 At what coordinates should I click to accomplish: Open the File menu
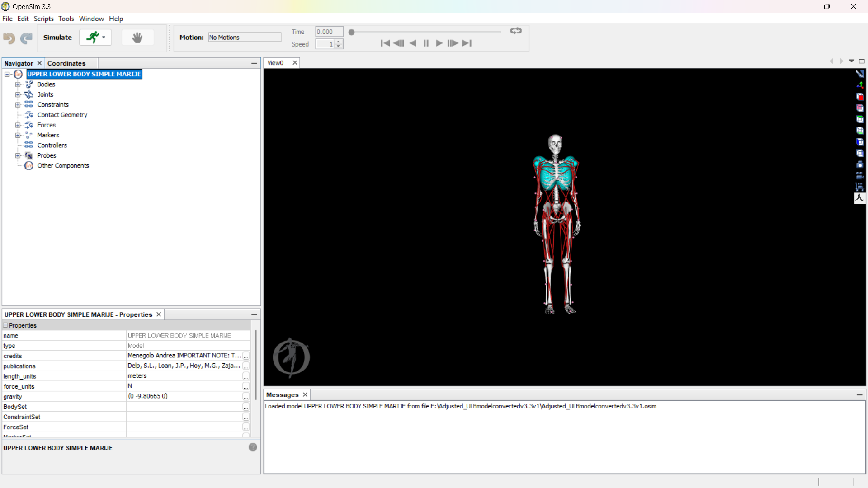pos(7,19)
